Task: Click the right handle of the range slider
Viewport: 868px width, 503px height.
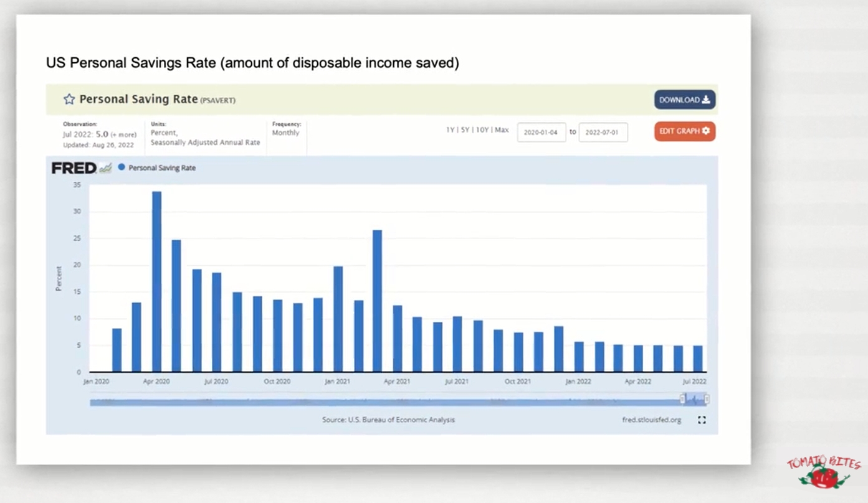Action: tap(707, 399)
